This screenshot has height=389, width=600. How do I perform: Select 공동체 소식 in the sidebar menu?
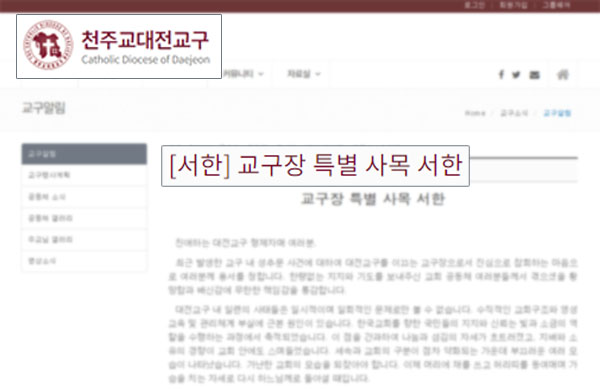(x=84, y=197)
